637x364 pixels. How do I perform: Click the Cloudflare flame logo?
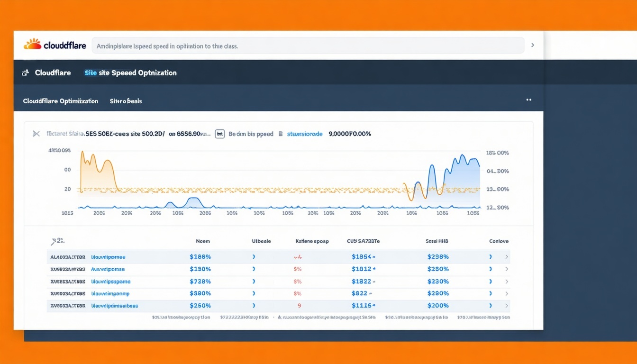32,45
